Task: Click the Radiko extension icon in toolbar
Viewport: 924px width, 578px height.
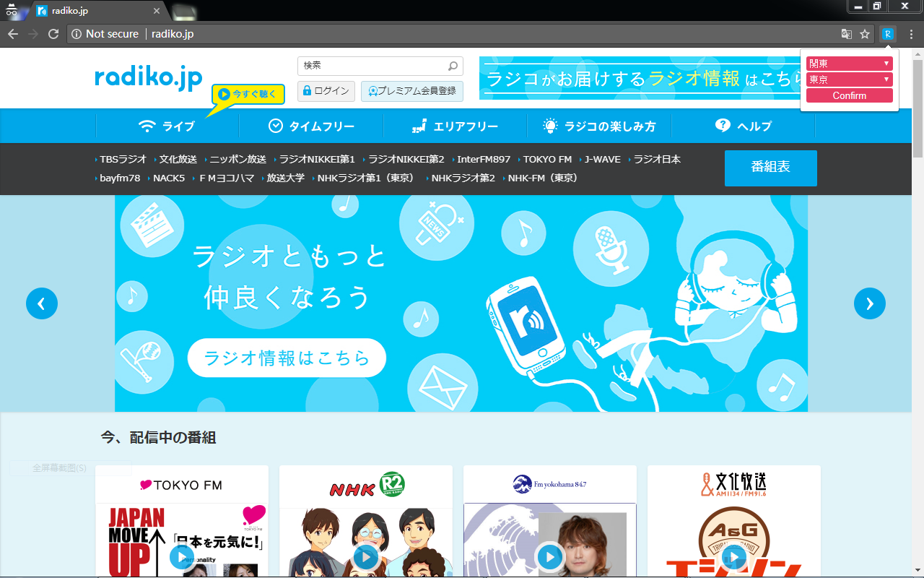Action: [x=888, y=34]
